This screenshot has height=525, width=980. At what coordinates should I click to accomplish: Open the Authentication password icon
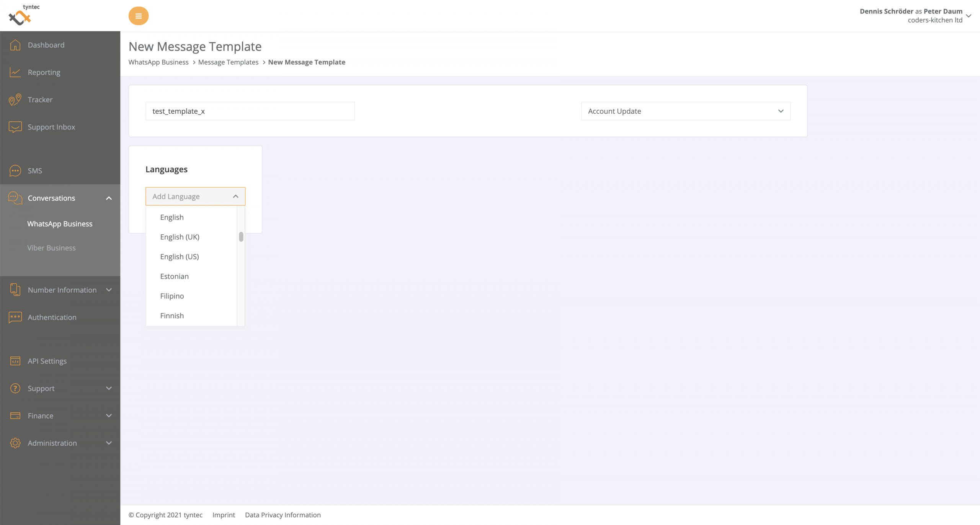click(x=15, y=317)
